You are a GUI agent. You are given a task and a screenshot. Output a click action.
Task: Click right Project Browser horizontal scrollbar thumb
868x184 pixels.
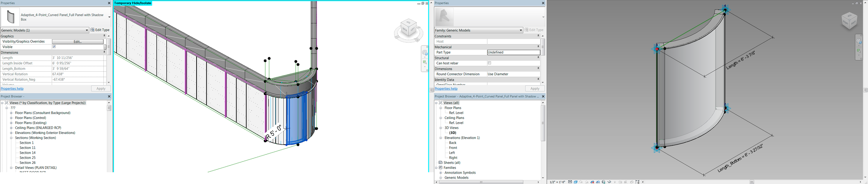click(x=481, y=182)
